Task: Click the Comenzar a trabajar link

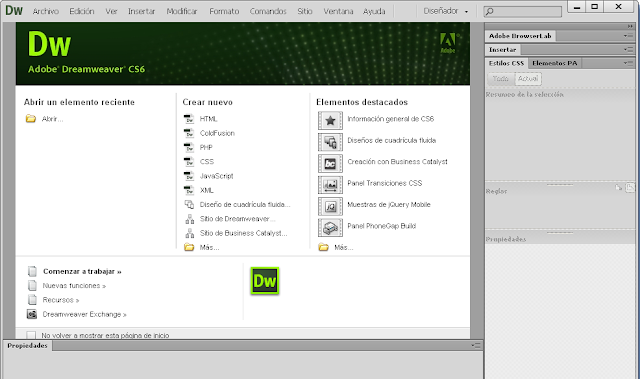Action: [x=82, y=271]
